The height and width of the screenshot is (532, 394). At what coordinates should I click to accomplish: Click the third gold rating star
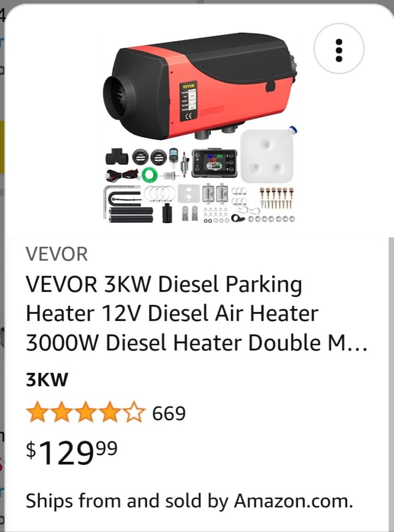click(86, 412)
